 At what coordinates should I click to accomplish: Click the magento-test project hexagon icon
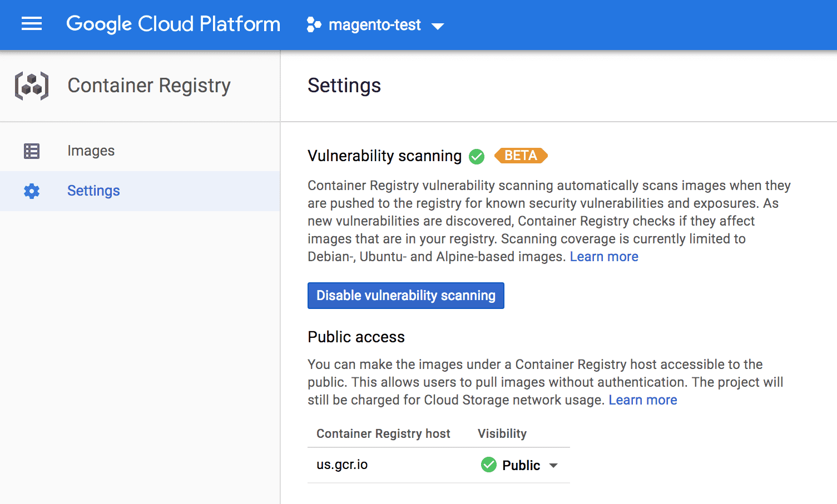pyautogui.click(x=314, y=25)
